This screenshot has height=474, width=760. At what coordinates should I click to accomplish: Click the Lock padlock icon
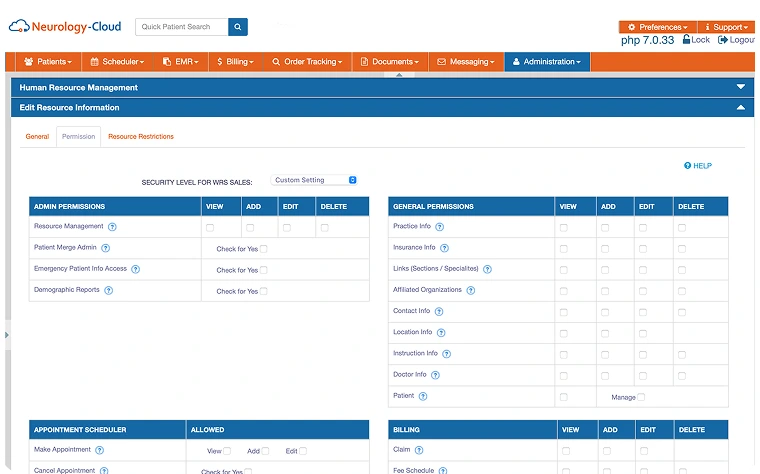pyautogui.click(x=686, y=39)
